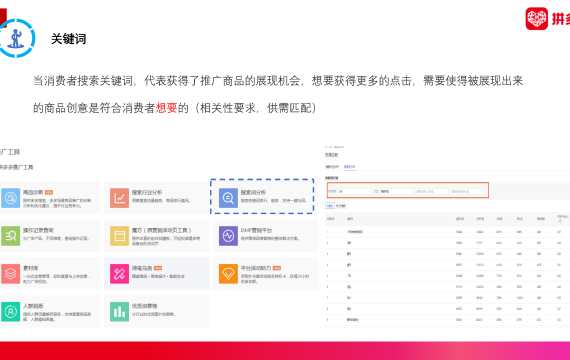This screenshot has height=360, width=570.
Task: Click the 神笔马良 card title
Action: (142, 268)
